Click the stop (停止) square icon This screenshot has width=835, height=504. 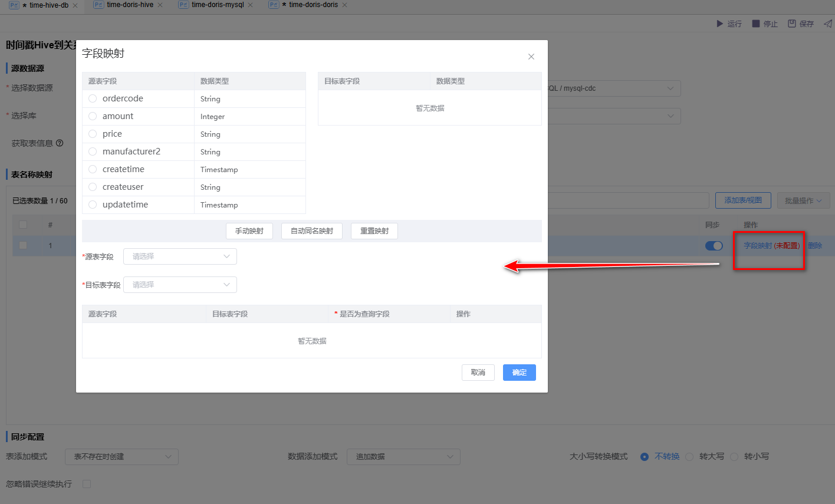coord(756,24)
